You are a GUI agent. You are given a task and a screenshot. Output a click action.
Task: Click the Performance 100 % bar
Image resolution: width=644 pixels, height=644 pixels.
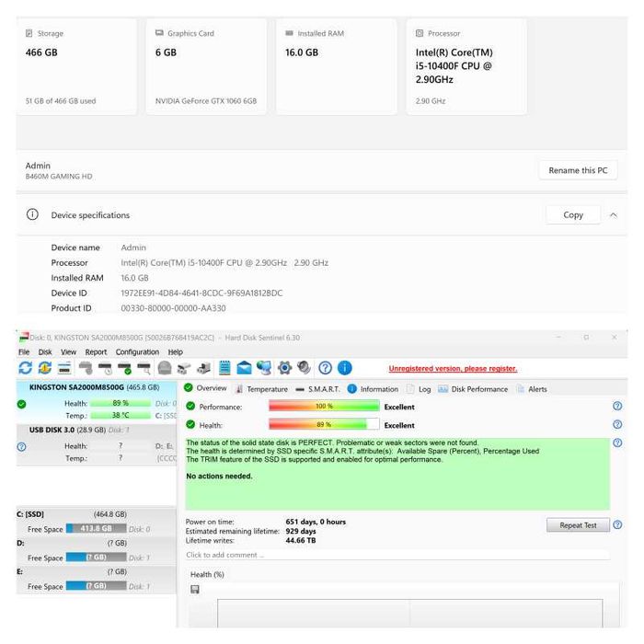pyautogui.click(x=324, y=407)
